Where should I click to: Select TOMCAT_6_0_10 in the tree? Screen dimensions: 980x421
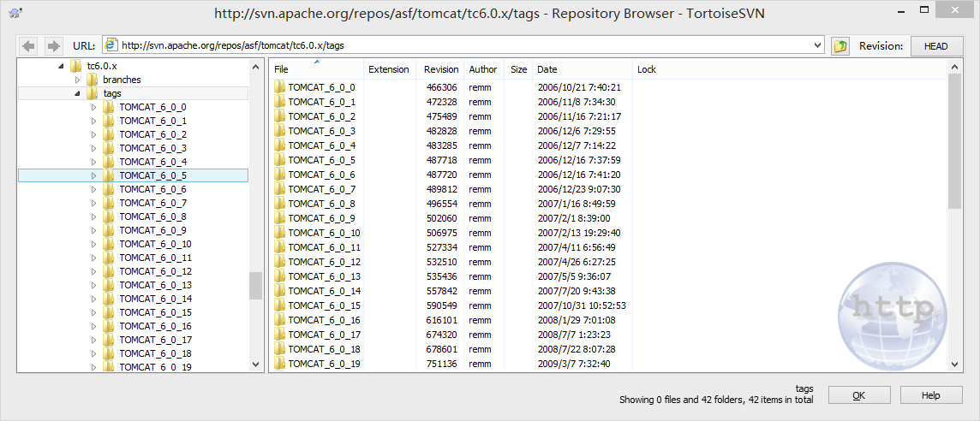pos(156,244)
